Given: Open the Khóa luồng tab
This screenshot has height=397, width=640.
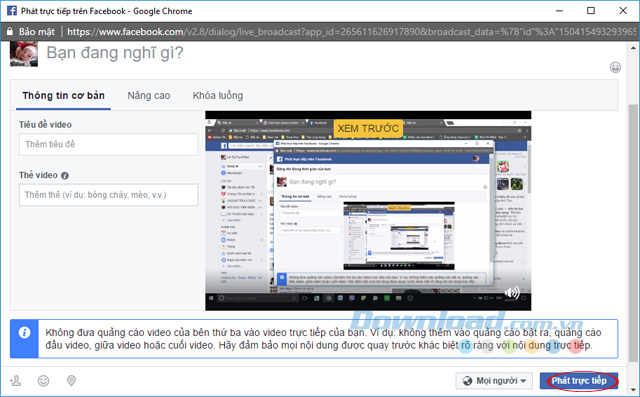Looking at the screenshot, I should pyautogui.click(x=218, y=95).
